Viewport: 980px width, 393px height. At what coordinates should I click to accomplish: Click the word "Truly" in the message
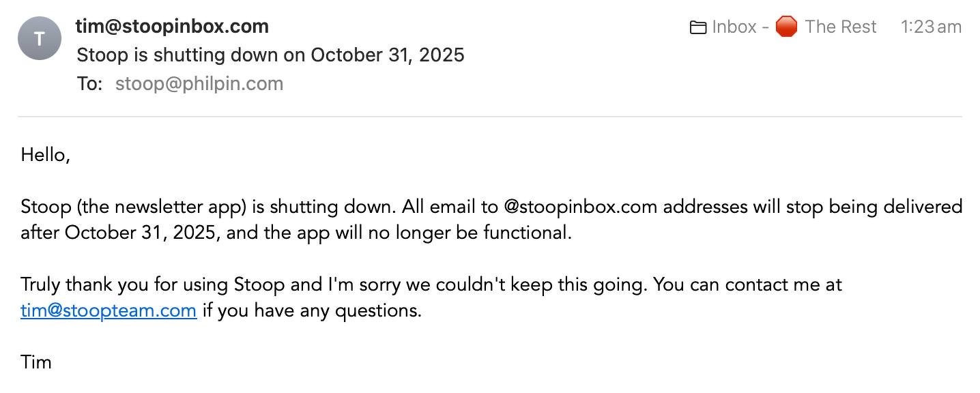click(x=40, y=284)
